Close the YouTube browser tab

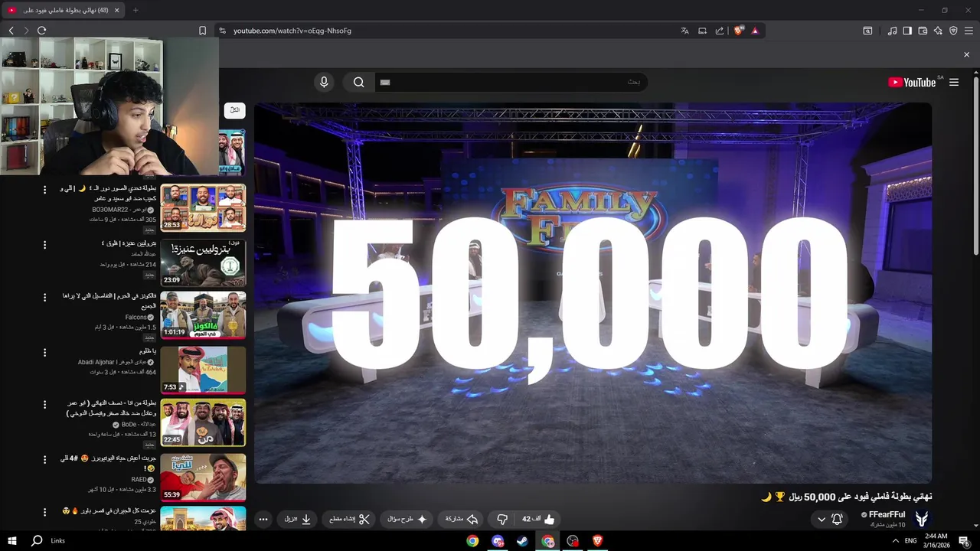116,10
